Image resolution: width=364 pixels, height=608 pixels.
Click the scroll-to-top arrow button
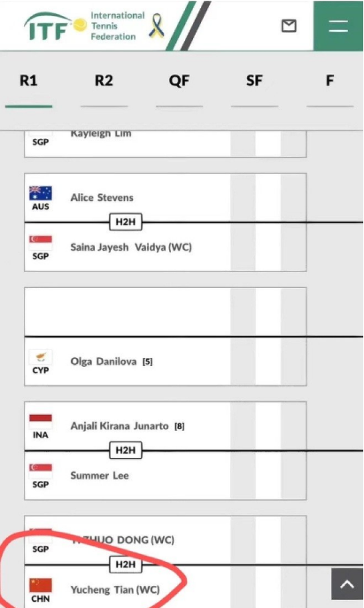click(x=347, y=584)
